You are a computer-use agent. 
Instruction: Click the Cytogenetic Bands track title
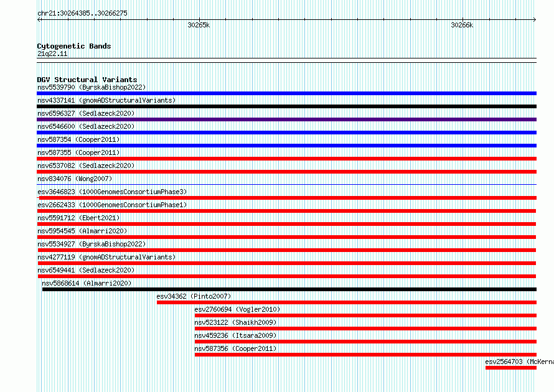(x=74, y=46)
